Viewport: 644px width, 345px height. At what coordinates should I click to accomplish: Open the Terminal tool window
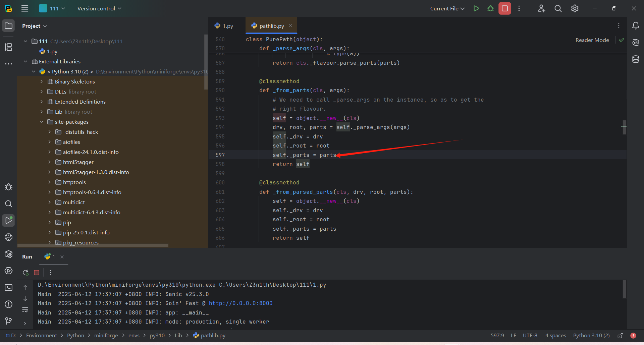(9, 288)
